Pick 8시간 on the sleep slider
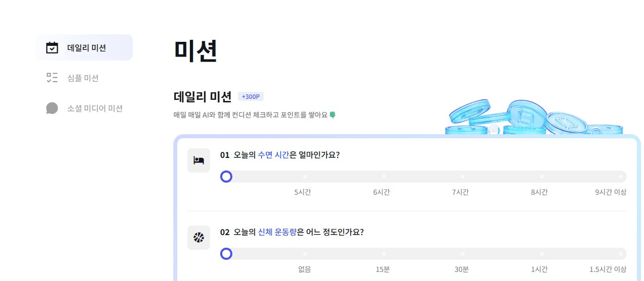The width and height of the screenshot is (644, 281). coord(541,177)
